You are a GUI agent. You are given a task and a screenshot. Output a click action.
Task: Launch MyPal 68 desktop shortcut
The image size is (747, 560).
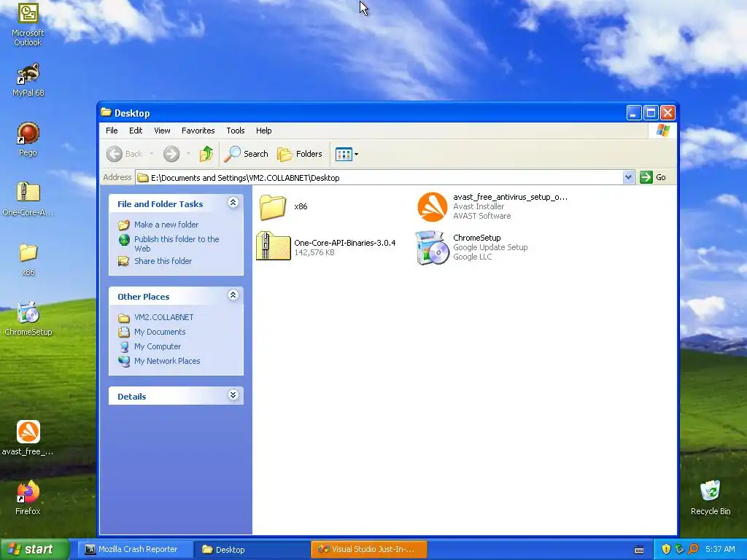pyautogui.click(x=28, y=79)
